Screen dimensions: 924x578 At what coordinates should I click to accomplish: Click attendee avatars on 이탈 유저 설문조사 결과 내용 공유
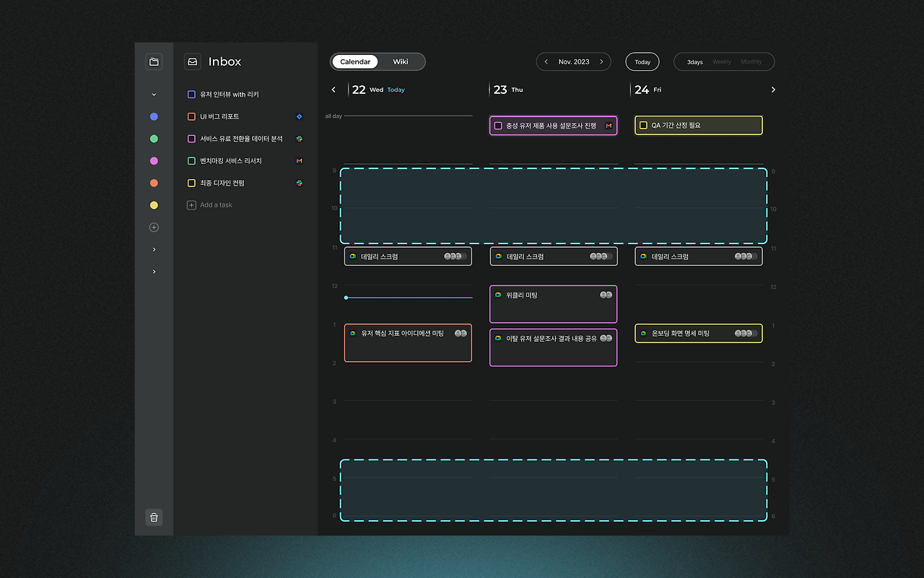point(606,338)
